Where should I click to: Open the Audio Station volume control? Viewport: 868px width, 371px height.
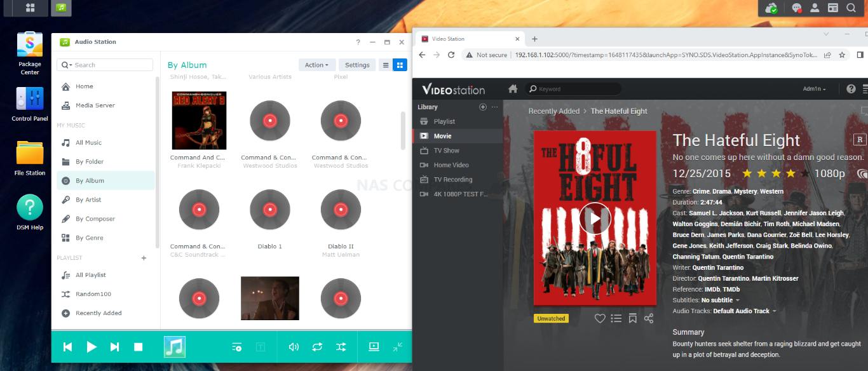[293, 347]
